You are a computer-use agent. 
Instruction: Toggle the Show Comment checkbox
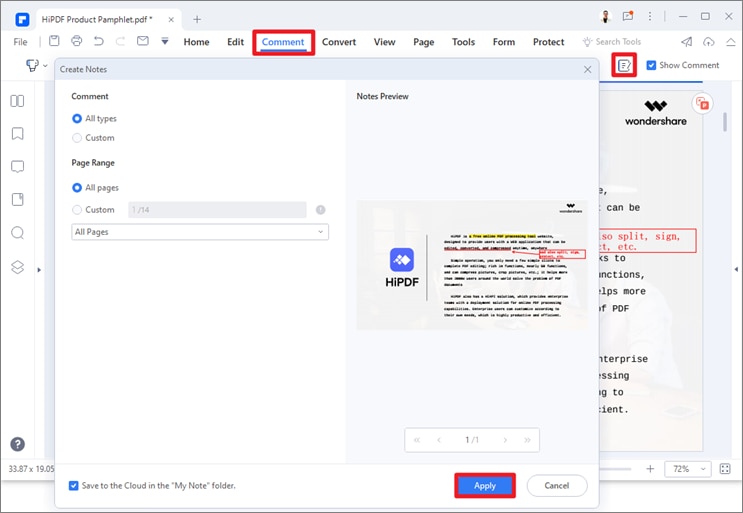pyautogui.click(x=652, y=65)
